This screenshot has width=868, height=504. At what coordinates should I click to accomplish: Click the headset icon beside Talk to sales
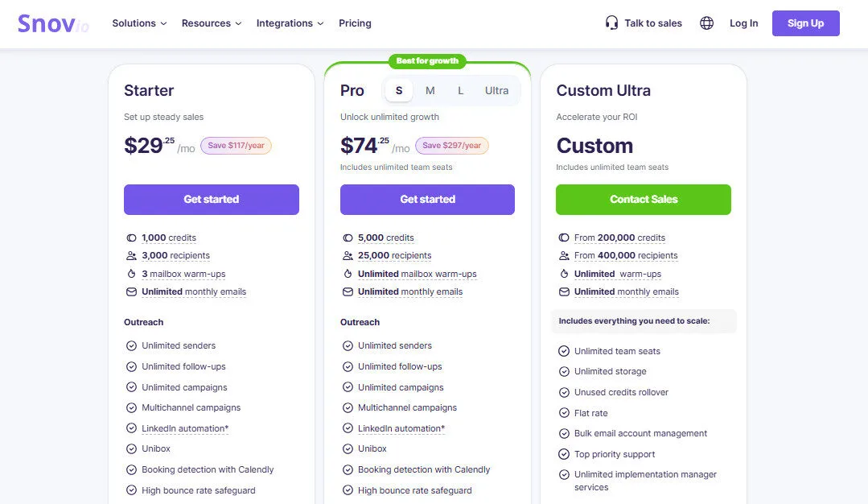[x=610, y=23]
